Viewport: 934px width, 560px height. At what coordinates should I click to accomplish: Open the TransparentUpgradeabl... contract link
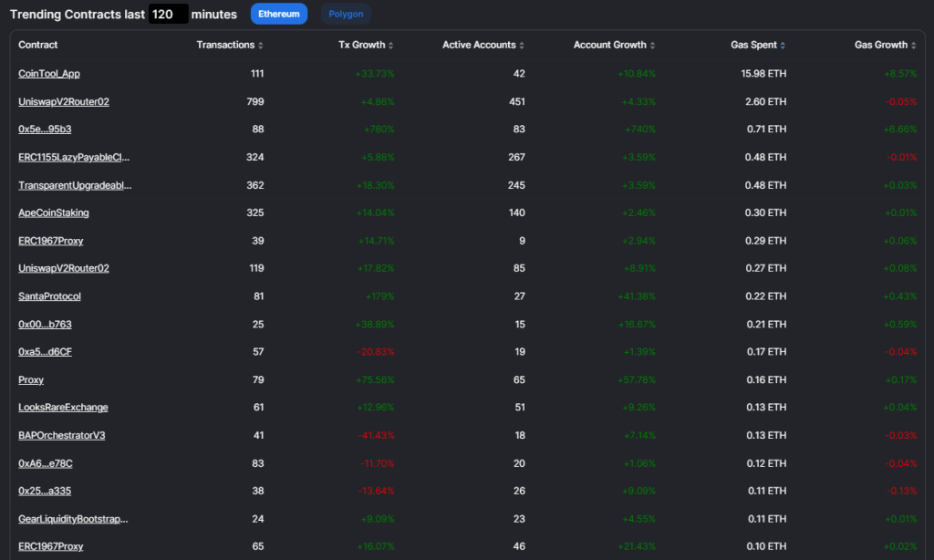pyautogui.click(x=75, y=185)
